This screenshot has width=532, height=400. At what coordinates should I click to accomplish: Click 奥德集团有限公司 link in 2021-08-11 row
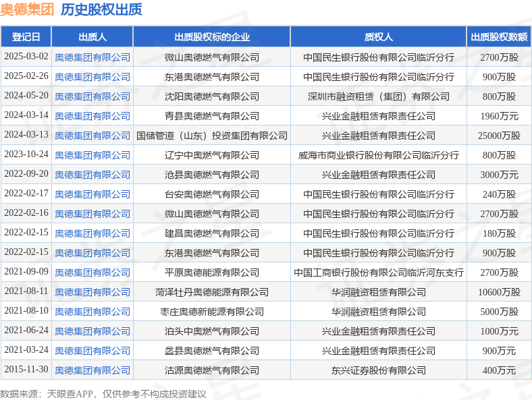[92, 292]
